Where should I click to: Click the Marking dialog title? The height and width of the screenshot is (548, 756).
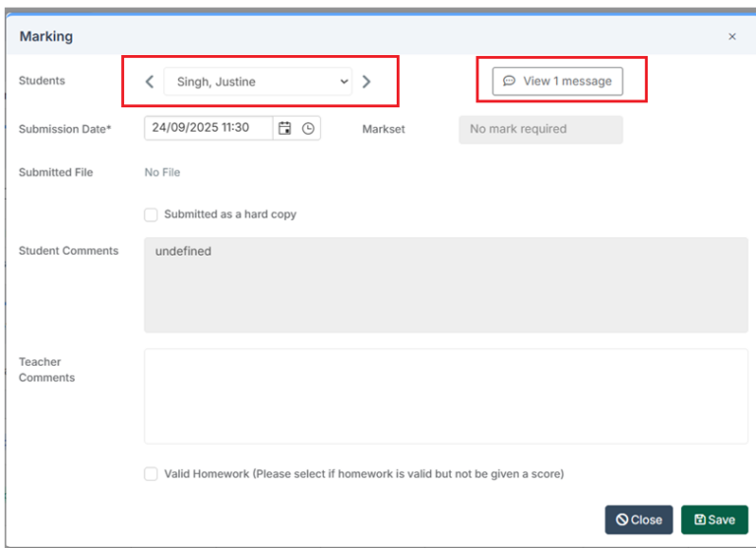[x=46, y=36]
